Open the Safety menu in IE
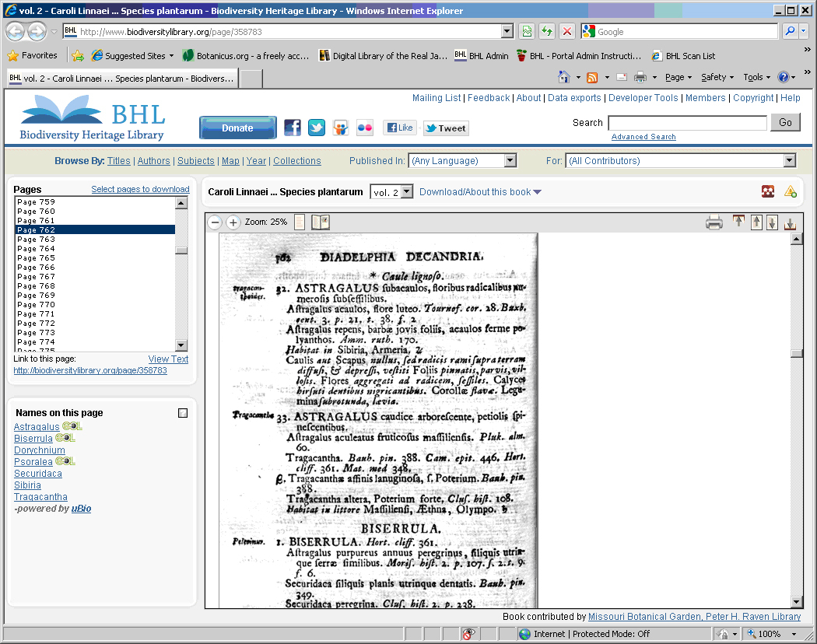The image size is (817, 644). (717, 77)
